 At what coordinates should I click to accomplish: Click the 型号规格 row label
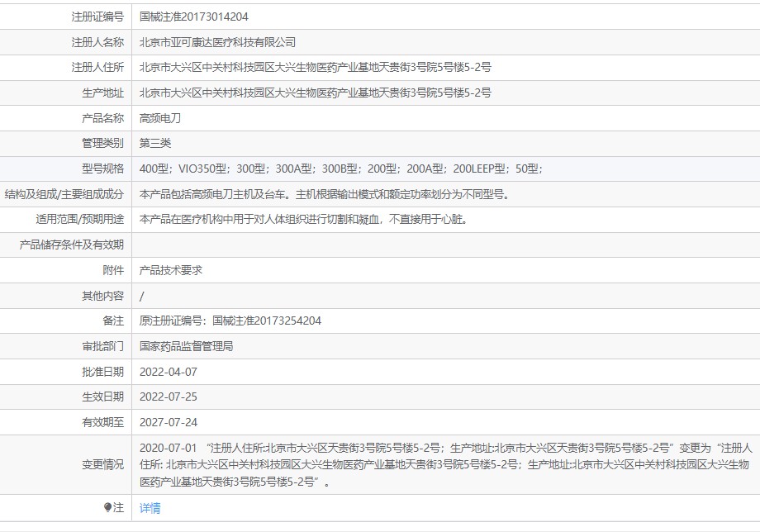click(102, 169)
